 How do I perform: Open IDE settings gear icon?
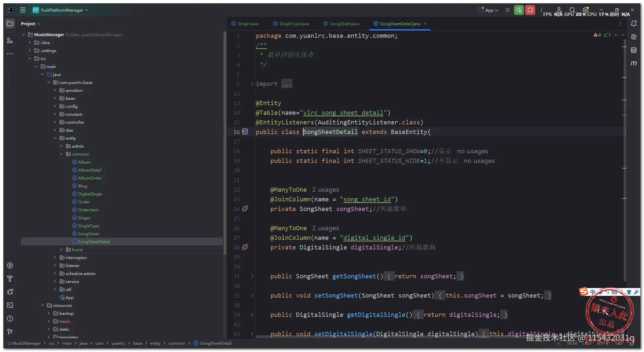[x=586, y=10]
